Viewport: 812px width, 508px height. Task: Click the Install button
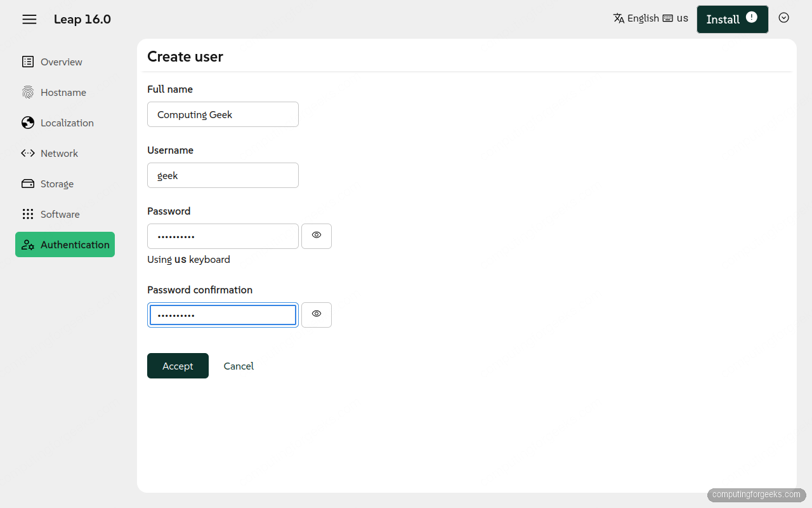[732, 19]
